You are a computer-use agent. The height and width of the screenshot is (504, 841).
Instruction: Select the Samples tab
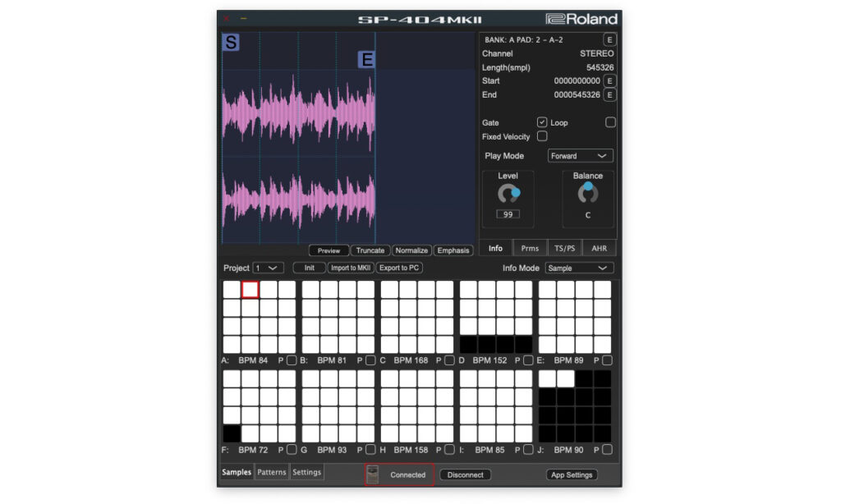[x=237, y=472]
